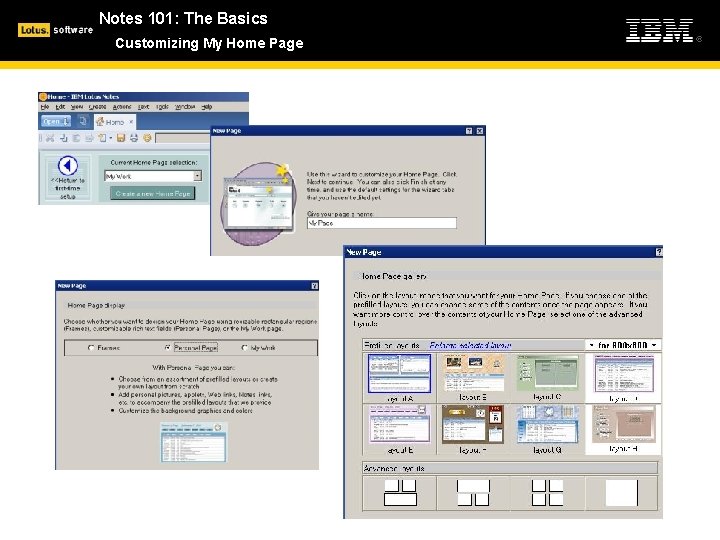Click the Open button

pos(56,121)
